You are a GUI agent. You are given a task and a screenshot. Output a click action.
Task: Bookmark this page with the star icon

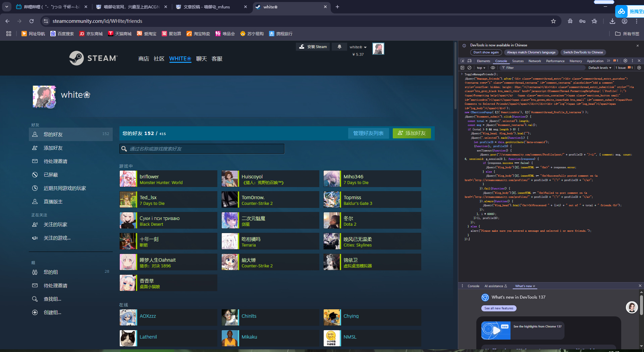coord(553,21)
